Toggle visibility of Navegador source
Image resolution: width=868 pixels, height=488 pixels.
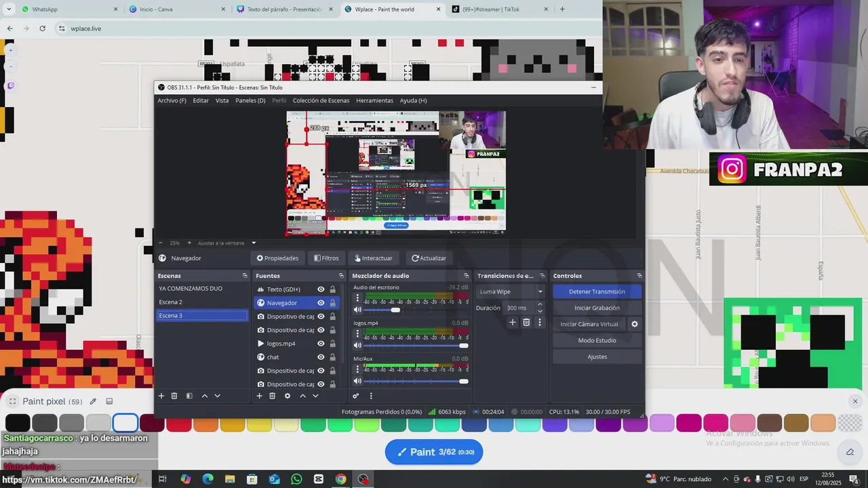pos(321,303)
